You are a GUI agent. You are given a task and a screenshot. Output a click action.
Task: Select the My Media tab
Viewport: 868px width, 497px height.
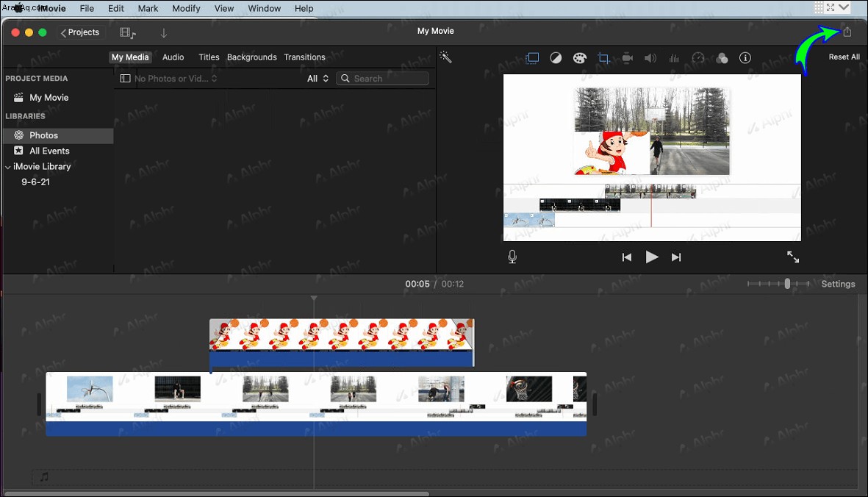130,57
